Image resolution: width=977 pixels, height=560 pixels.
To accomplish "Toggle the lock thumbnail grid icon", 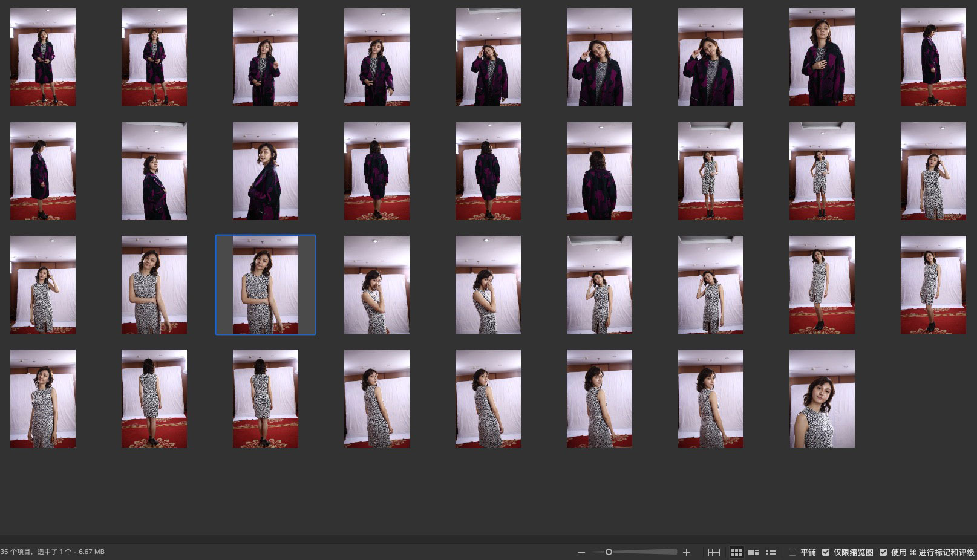I will (714, 552).
